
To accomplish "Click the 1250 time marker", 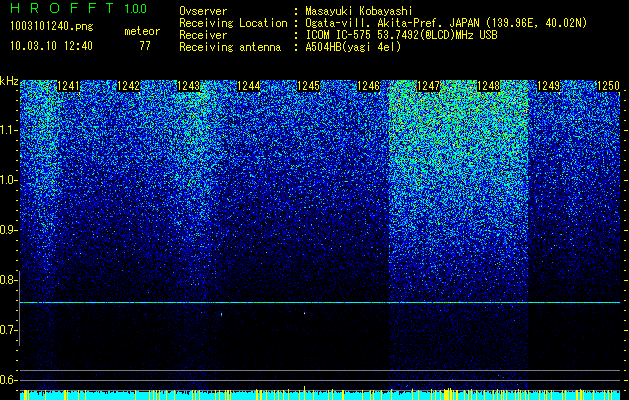I will click(609, 86).
